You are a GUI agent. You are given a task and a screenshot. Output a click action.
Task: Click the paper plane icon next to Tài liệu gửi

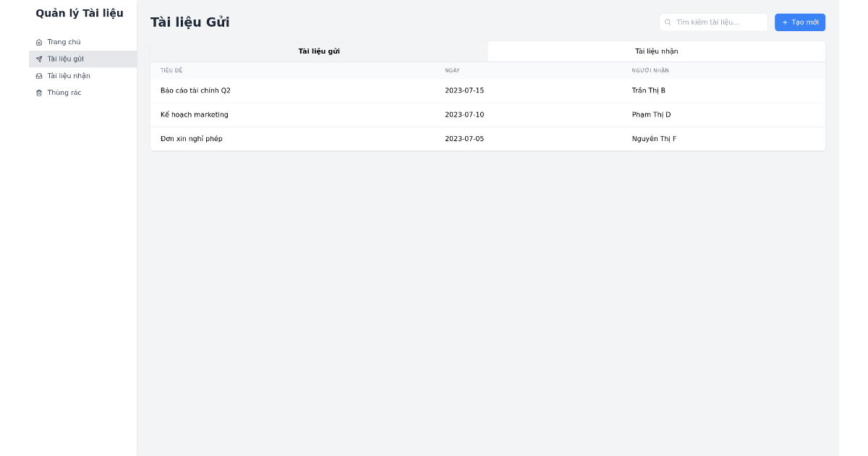(38, 59)
